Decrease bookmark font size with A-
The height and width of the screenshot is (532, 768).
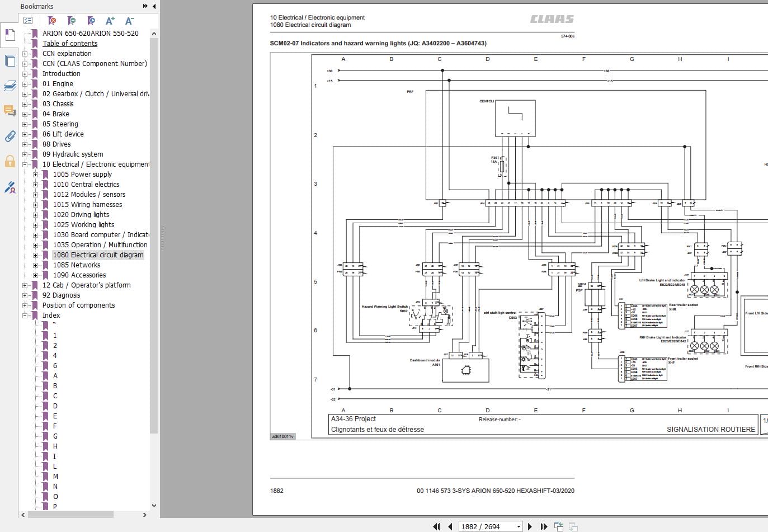coord(129,21)
